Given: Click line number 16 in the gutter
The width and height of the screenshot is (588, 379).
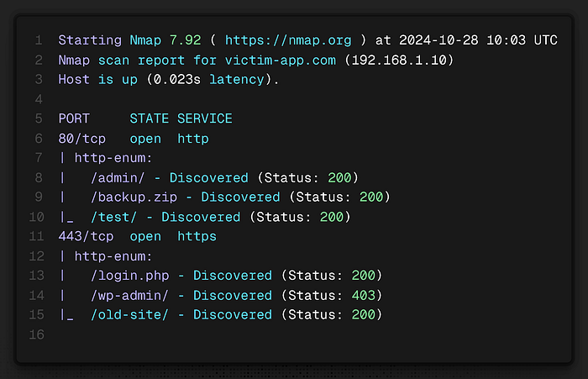Looking at the screenshot, I should (36, 334).
